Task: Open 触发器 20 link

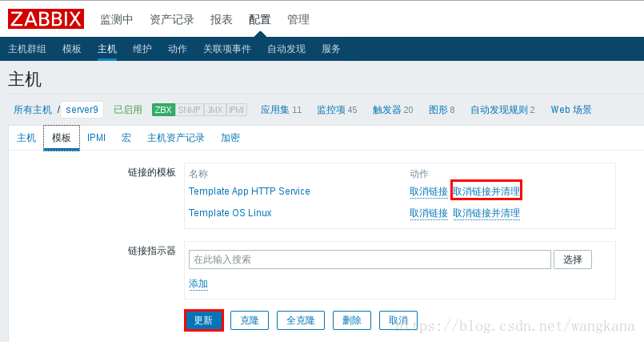Action: [x=393, y=110]
